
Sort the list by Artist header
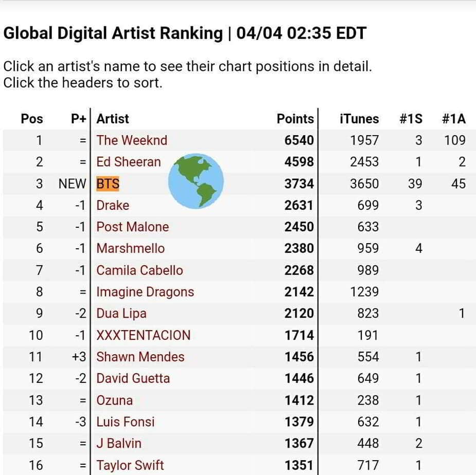pyautogui.click(x=113, y=119)
